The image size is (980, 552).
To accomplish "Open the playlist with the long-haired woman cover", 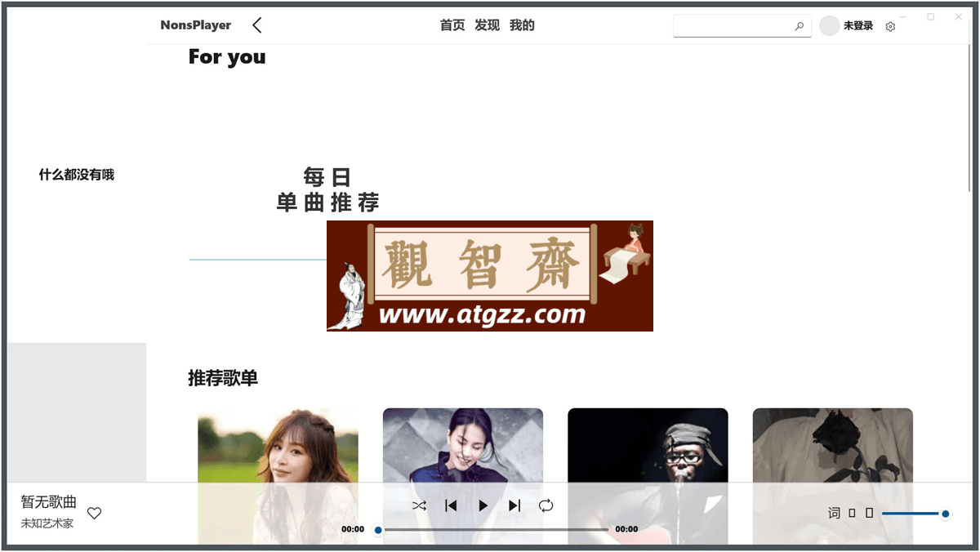I will (x=278, y=476).
